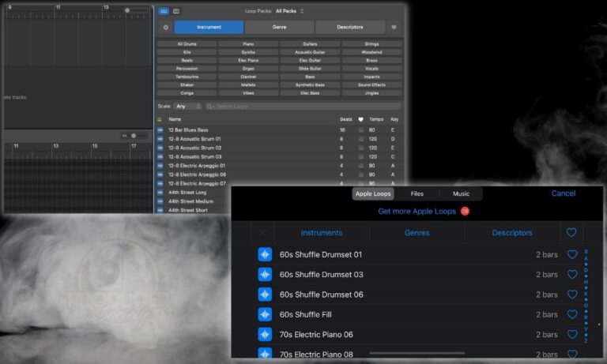Switch to the Apple Loops segment
Screen dimensions: 607x364
click(373, 193)
